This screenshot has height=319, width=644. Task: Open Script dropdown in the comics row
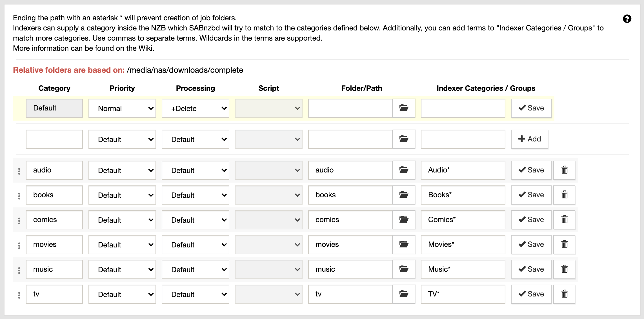point(268,220)
